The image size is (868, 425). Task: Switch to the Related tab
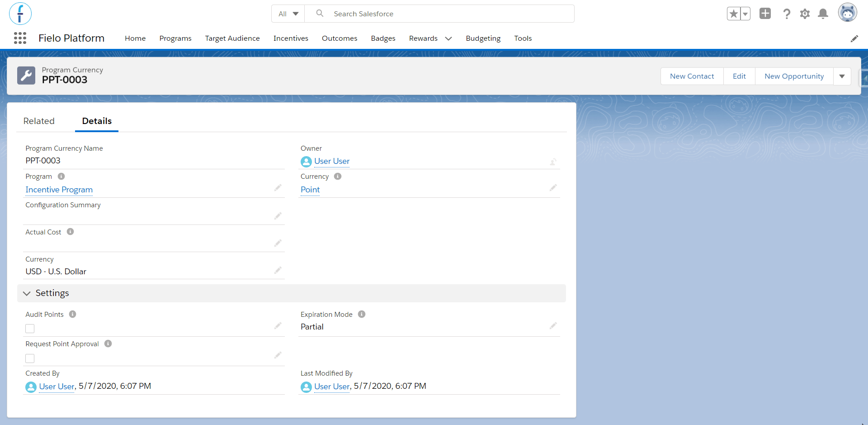pos(39,121)
